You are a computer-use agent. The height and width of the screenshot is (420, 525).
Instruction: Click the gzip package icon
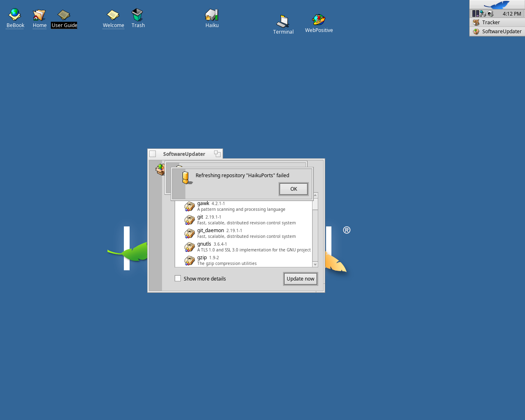coord(189,260)
